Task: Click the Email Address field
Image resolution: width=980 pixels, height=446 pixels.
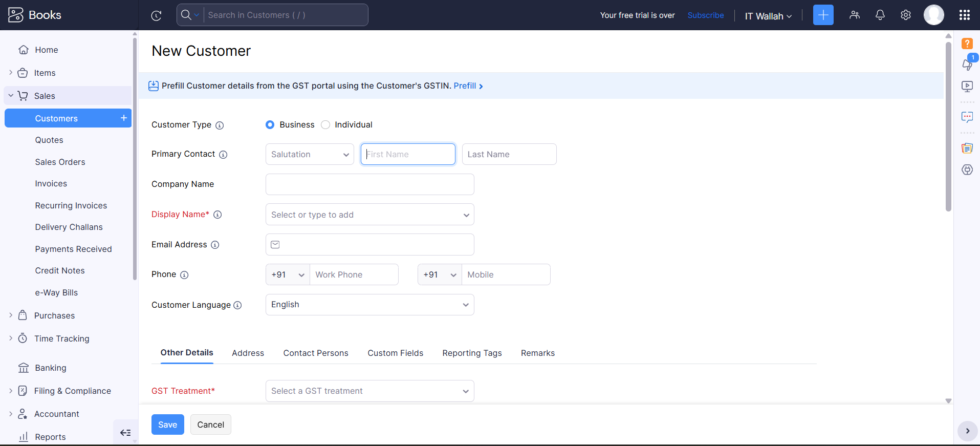Action: (370, 244)
